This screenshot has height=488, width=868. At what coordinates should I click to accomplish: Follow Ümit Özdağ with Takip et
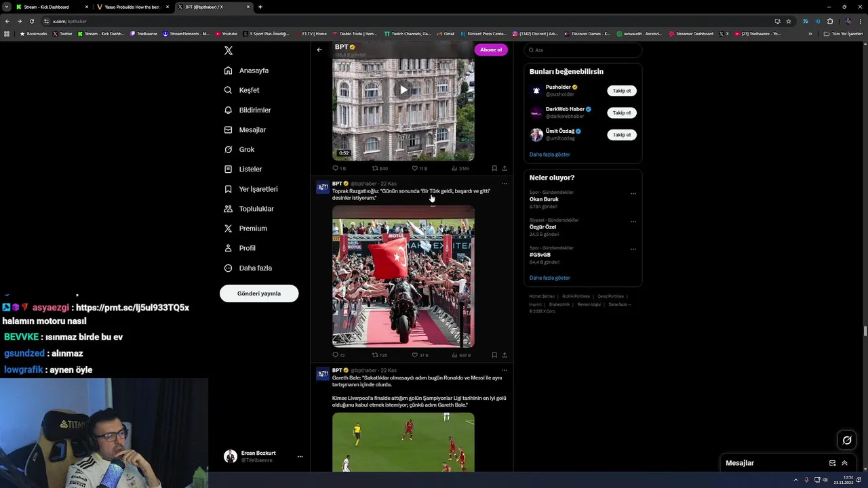coord(622,135)
